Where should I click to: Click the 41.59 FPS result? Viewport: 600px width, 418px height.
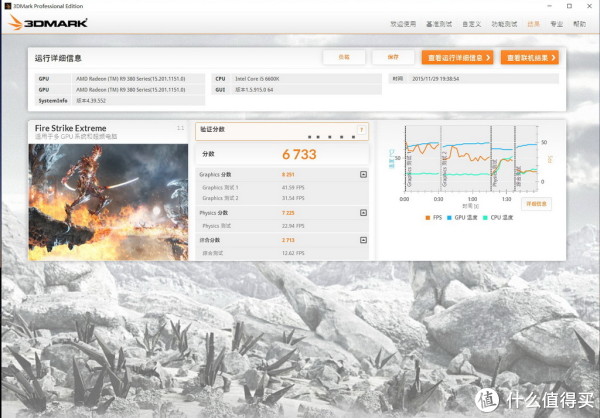(293, 188)
